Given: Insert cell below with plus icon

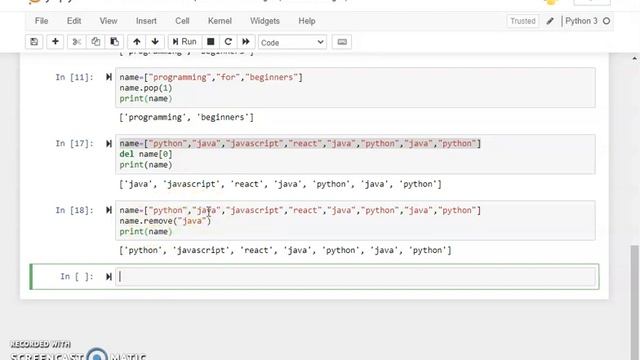Looking at the screenshot, I should pyautogui.click(x=55, y=42).
